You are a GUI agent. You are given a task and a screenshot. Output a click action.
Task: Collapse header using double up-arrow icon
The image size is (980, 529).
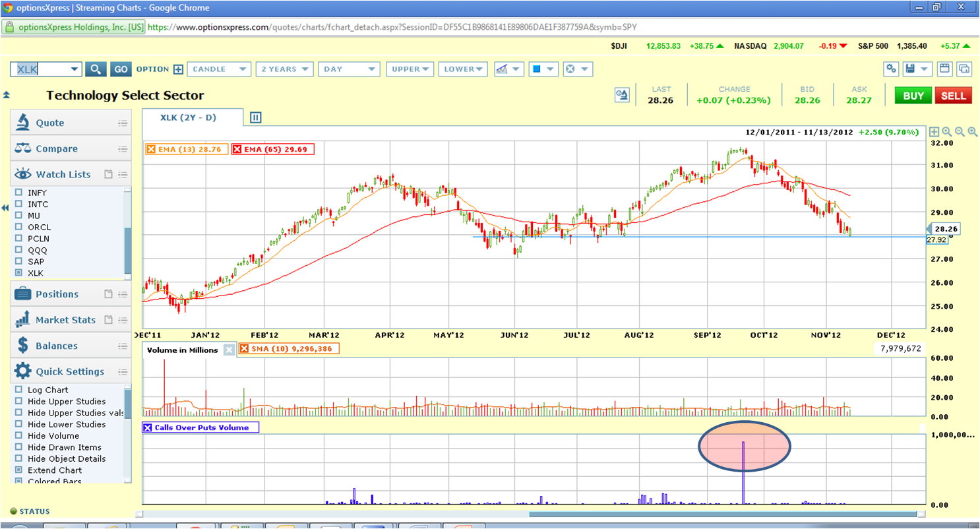(x=6, y=94)
